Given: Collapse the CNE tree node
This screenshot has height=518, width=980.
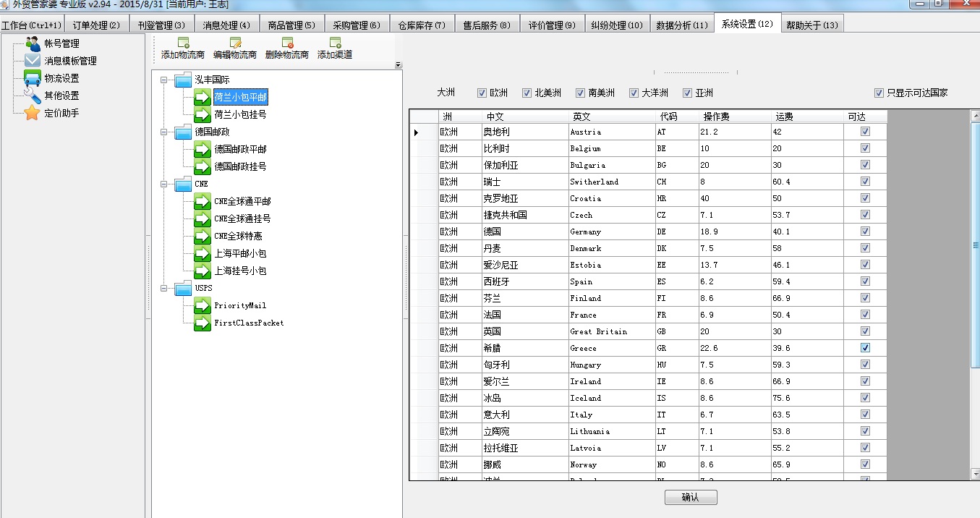Looking at the screenshot, I should coord(164,184).
